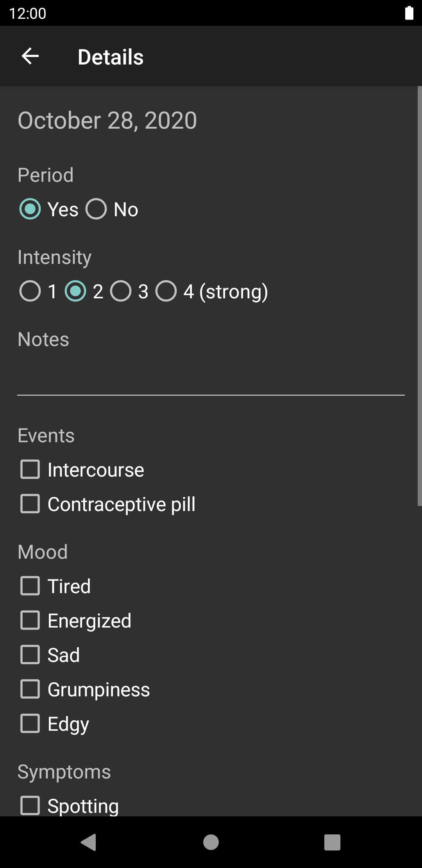This screenshot has height=868, width=422.
Task: Click the vertical scrollbar on the right
Action: [x=419, y=296]
